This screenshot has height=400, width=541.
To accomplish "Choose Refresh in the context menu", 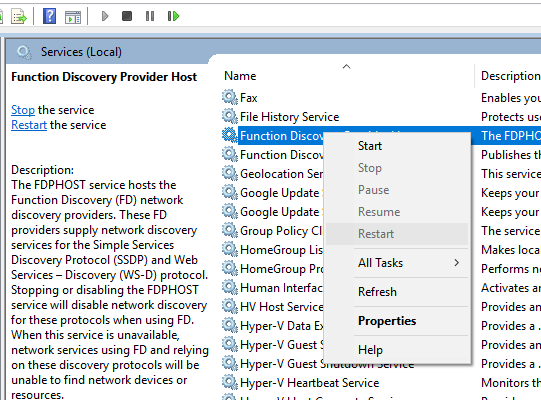I will 397,292.
